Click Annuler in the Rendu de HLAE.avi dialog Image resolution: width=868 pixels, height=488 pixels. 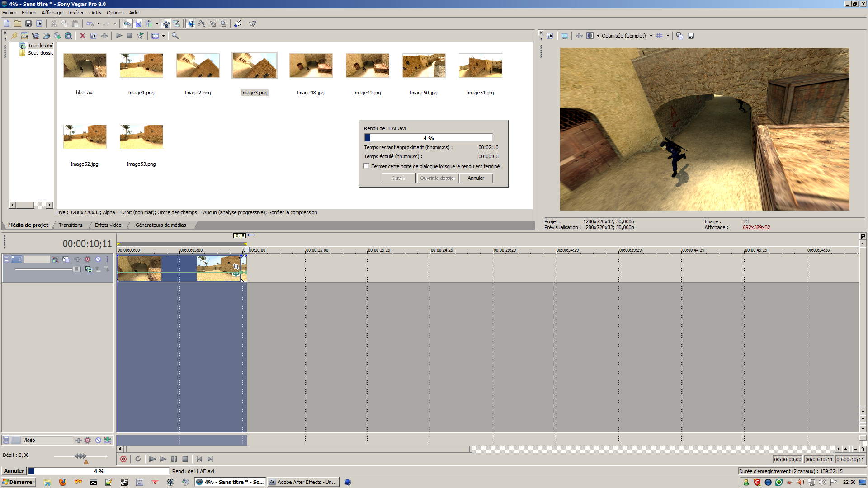click(x=476, y=178)
